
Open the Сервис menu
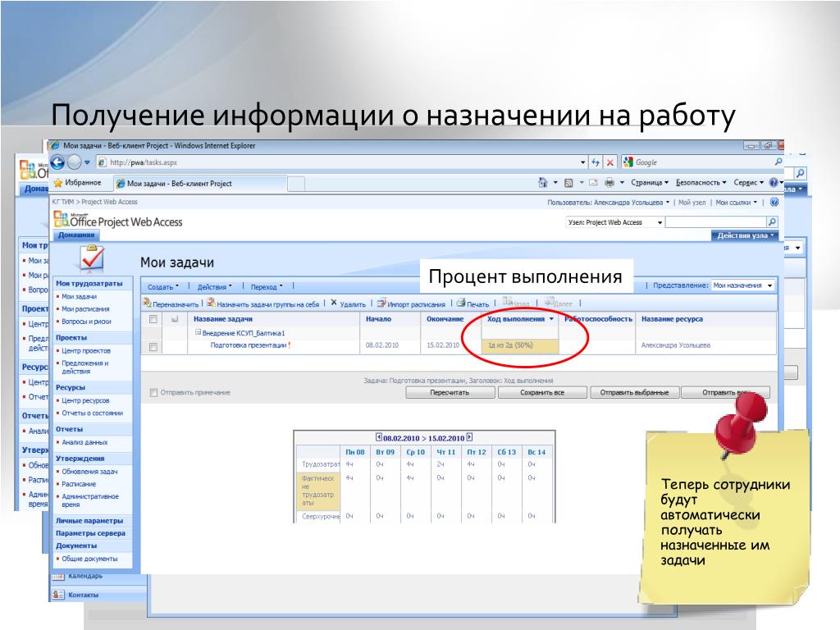pyautogui.click(x=748, y=183)
